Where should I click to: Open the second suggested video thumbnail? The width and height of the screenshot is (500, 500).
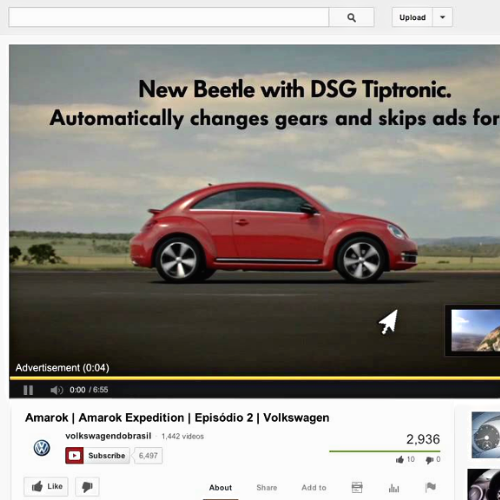pos(484,484)
